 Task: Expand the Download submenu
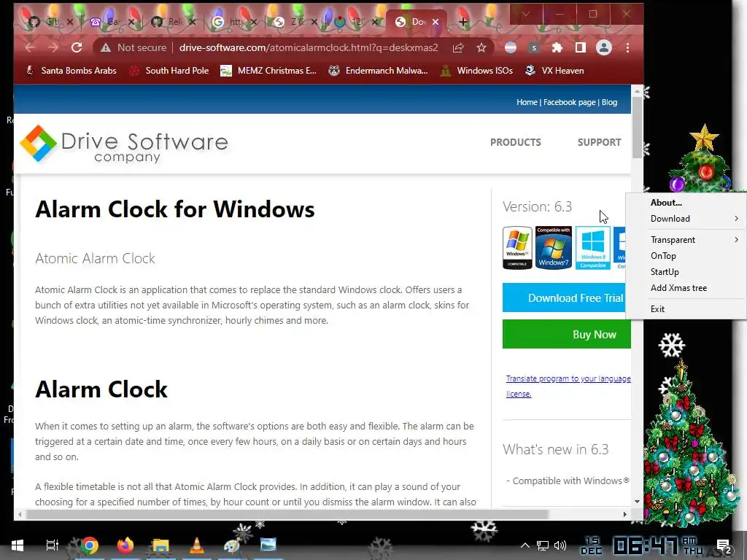coord(686,219)
